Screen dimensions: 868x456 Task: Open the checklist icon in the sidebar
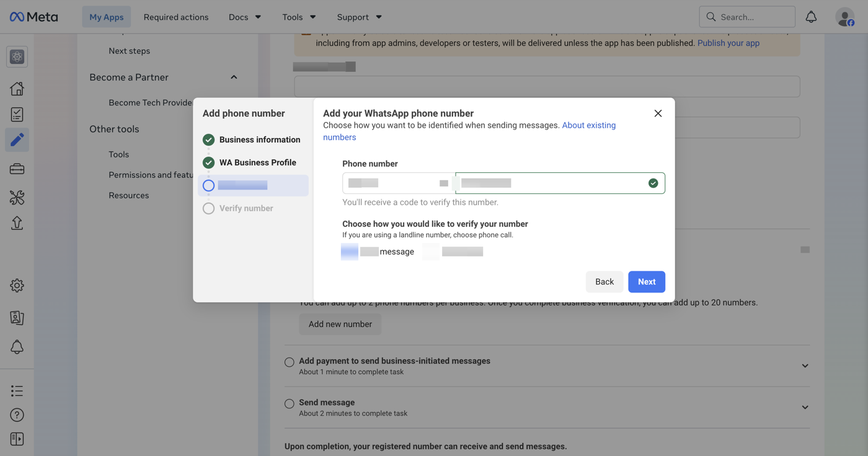coord(17,115)
